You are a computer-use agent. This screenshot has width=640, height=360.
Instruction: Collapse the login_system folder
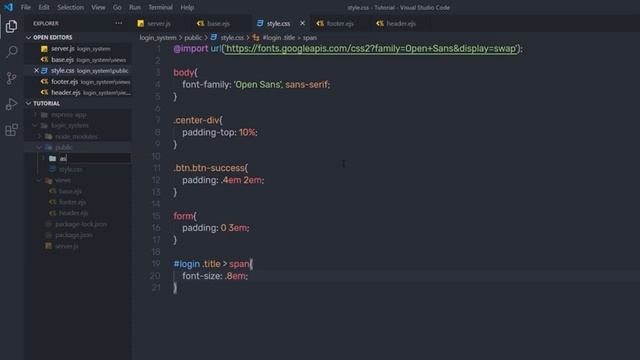click(69, 125)
